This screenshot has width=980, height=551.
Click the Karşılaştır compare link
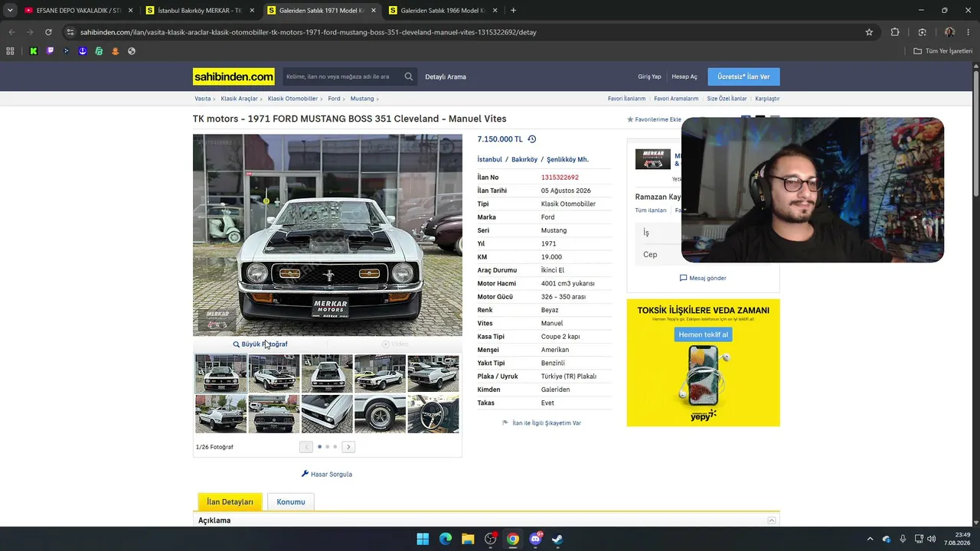click(767, 99)
